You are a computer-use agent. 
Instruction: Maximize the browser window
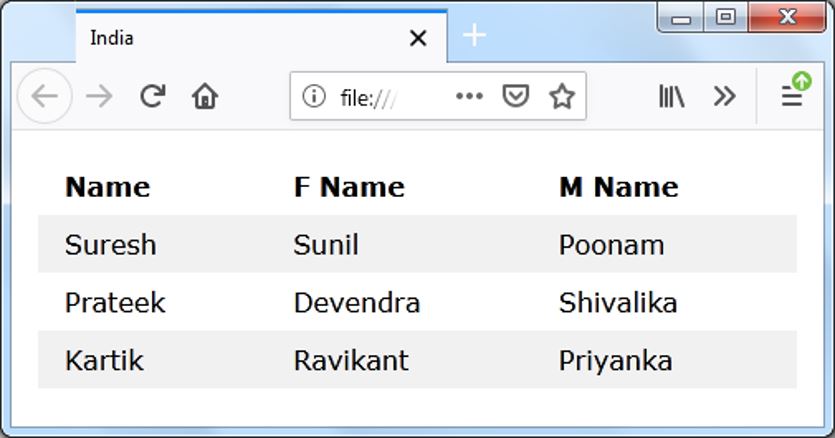pyautogui.click(x=727, y=17)
